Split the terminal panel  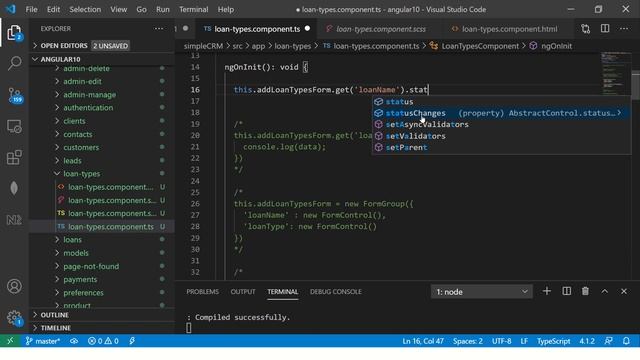[567, 291]
